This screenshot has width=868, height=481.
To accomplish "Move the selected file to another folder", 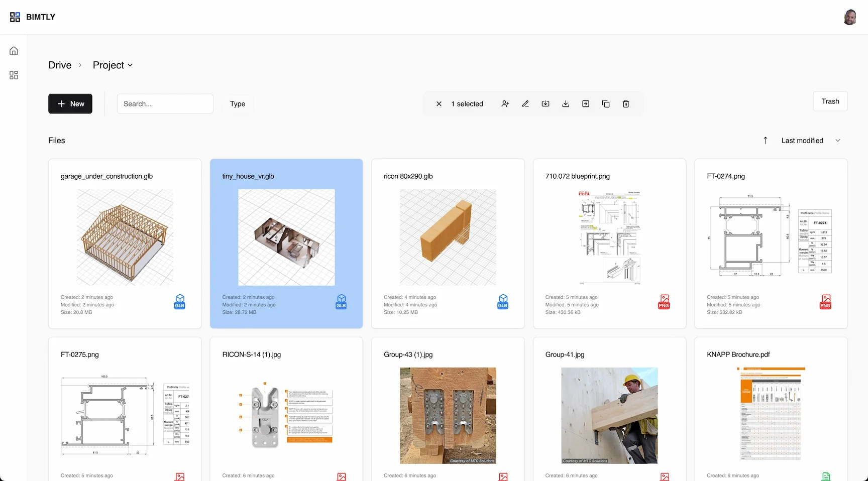I will click(585, 103).
